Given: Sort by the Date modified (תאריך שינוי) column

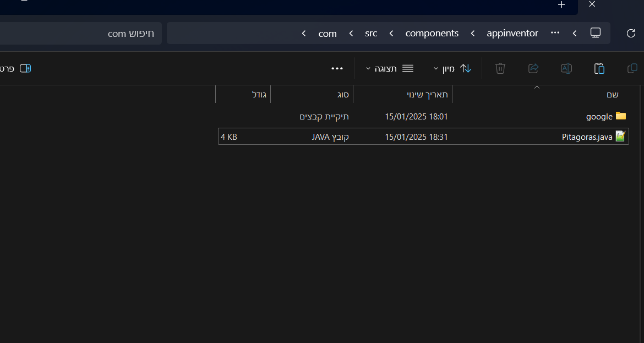Looking at the screenshot, I should click(427, 94).
